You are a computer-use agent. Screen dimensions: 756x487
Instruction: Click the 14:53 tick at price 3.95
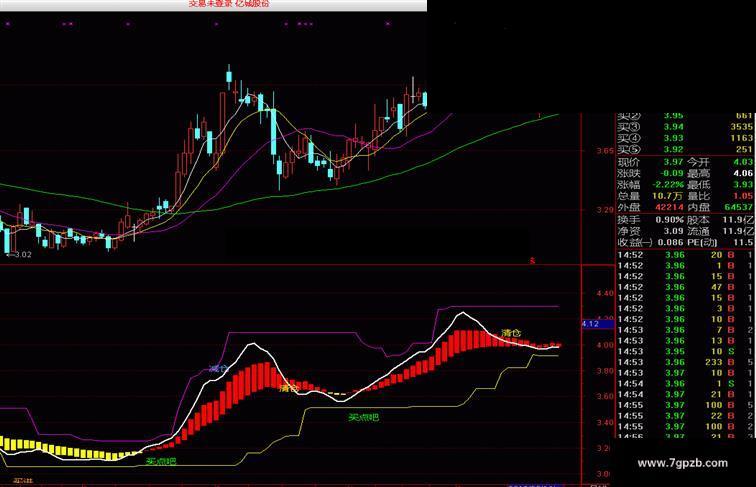(x=686, y=352)
